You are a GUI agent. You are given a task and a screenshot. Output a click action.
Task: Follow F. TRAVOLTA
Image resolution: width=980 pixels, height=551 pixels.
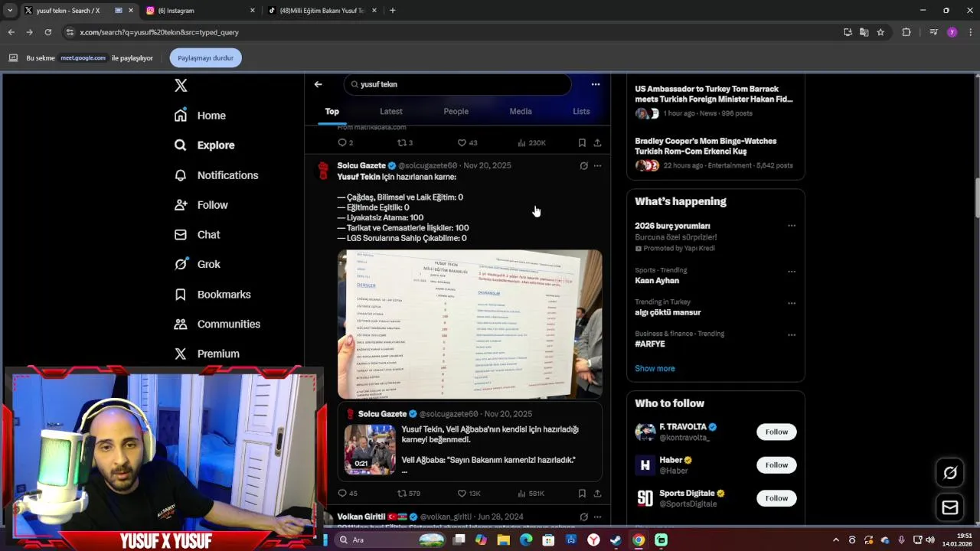(776, 432)
